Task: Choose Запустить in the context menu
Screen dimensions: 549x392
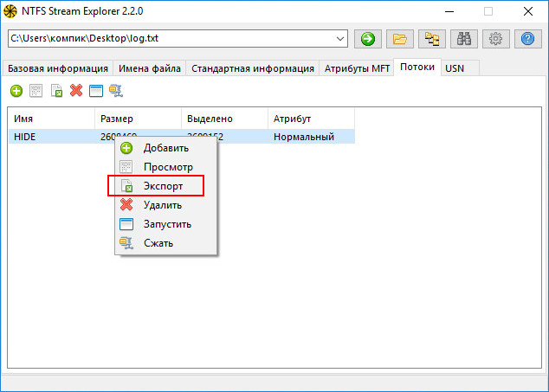Action: point(166,224)
